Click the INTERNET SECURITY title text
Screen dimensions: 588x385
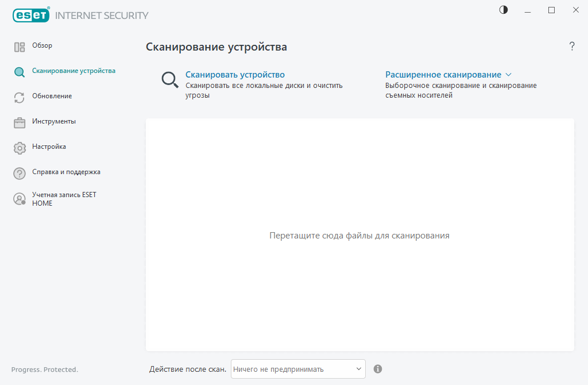tap(102, 16)
